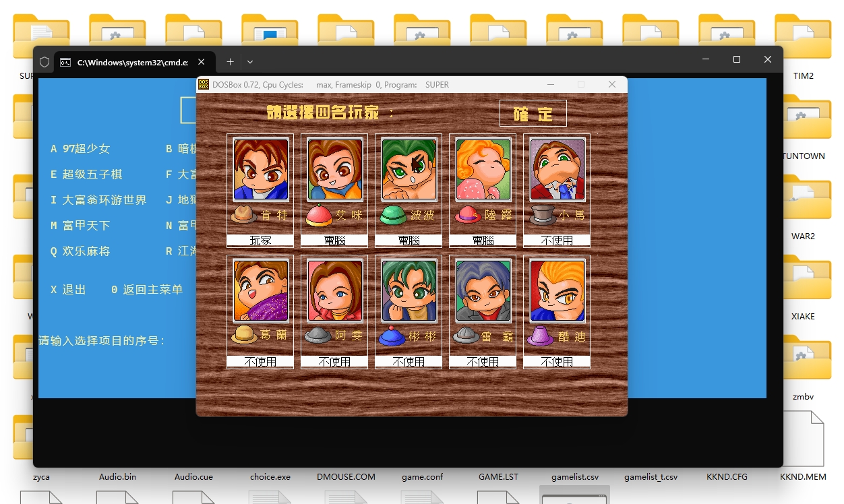Choose the 雷霸 character portrait
The height and width of the screenshot is (504, 844).
click(483, 290)
